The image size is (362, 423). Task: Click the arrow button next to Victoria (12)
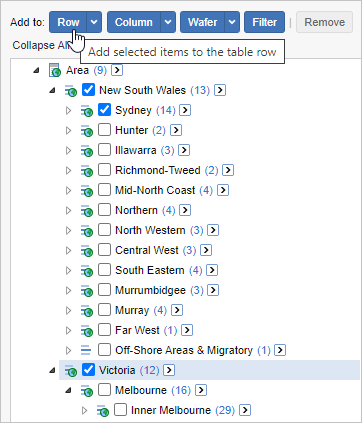coord(169,370)
